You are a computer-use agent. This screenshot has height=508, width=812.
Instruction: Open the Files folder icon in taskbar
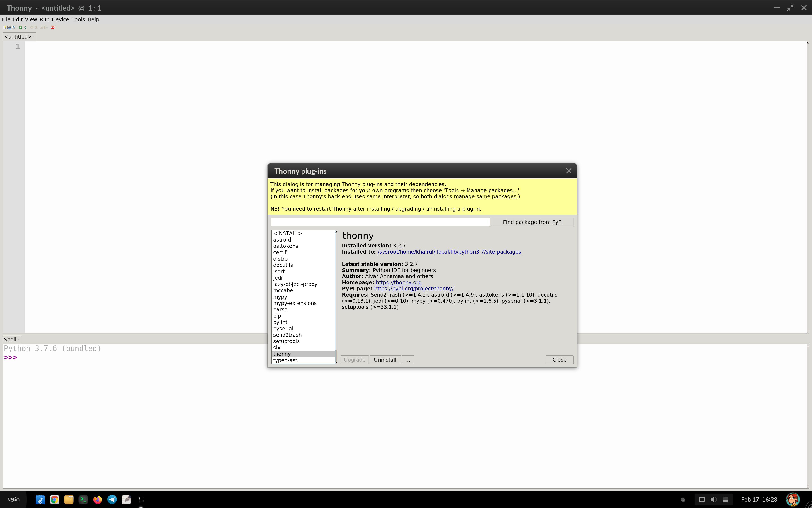point(69,500)
